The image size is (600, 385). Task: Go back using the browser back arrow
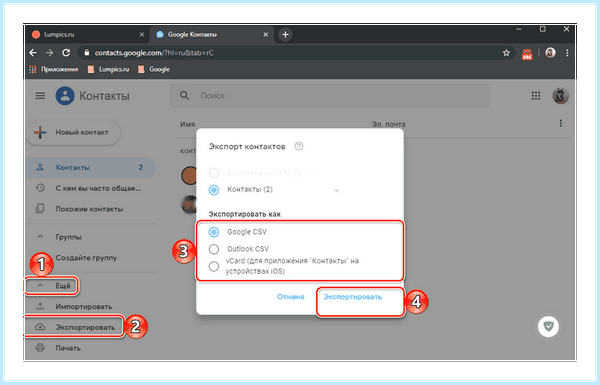click(33, 53)
